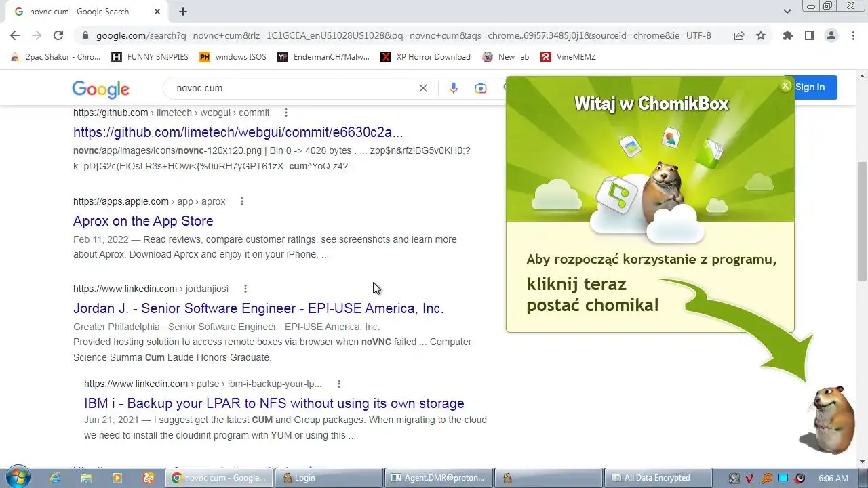Open the Chrome side panel

pyautogui.click(x=810, y=35)
